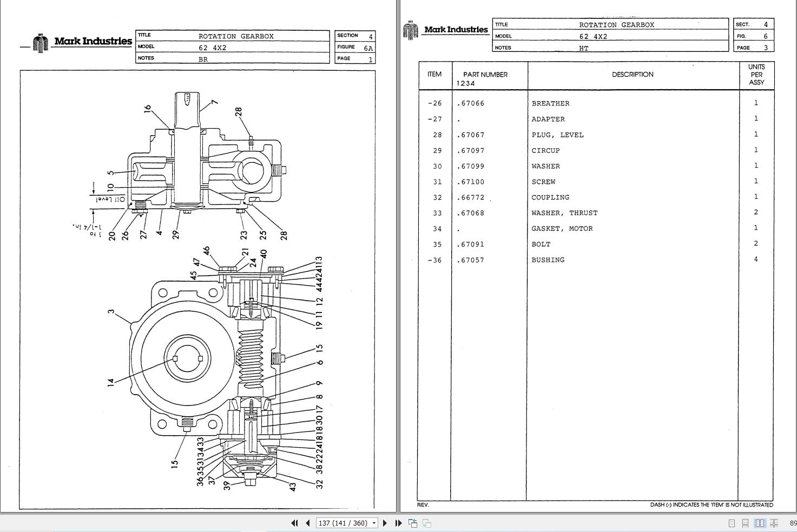Click the dash indicates not illustrated footnote

pos(712,505)
